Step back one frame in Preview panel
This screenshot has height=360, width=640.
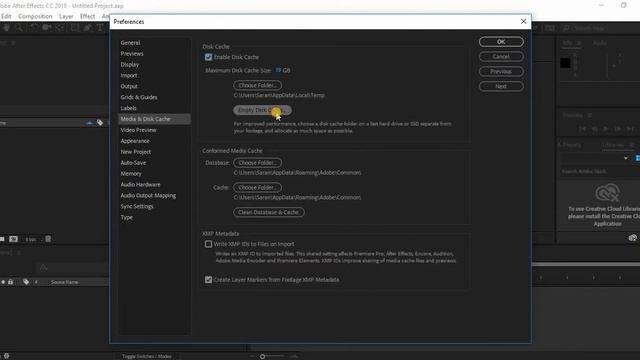(594, 129)
